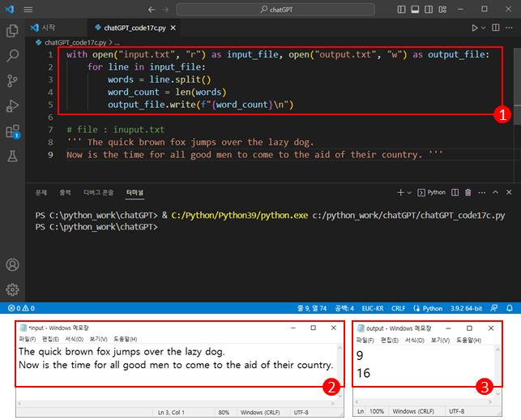Click the feedback icon in status bar

(494, 308)
